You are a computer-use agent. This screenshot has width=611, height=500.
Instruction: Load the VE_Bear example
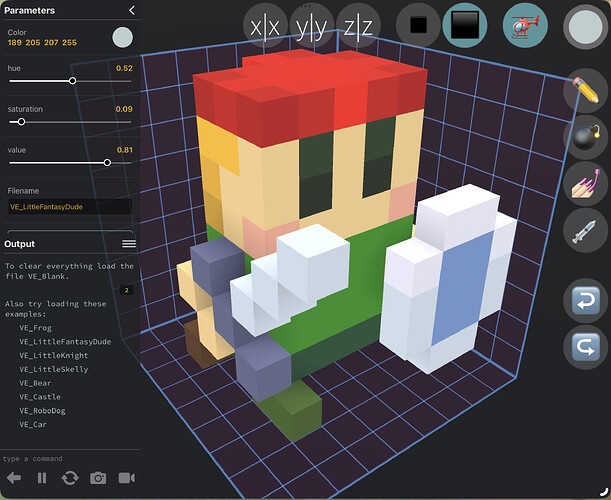point(35,383)
